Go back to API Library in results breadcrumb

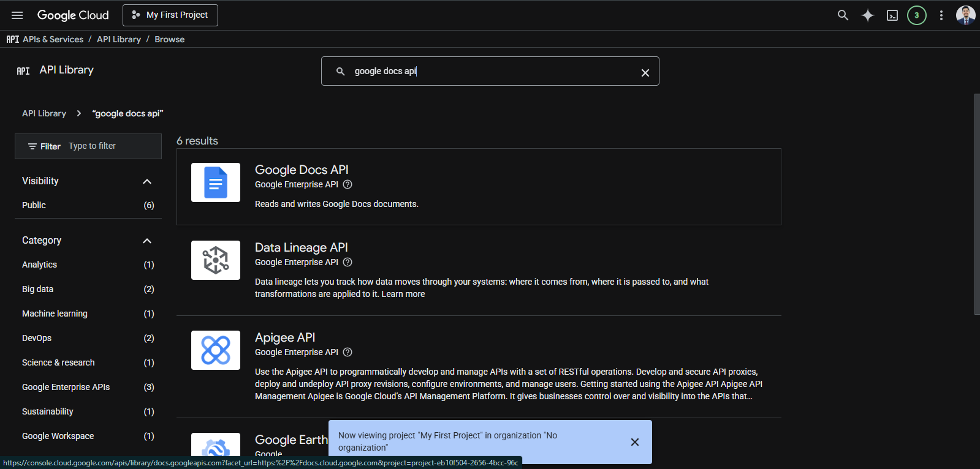click(x=44, y=113)
